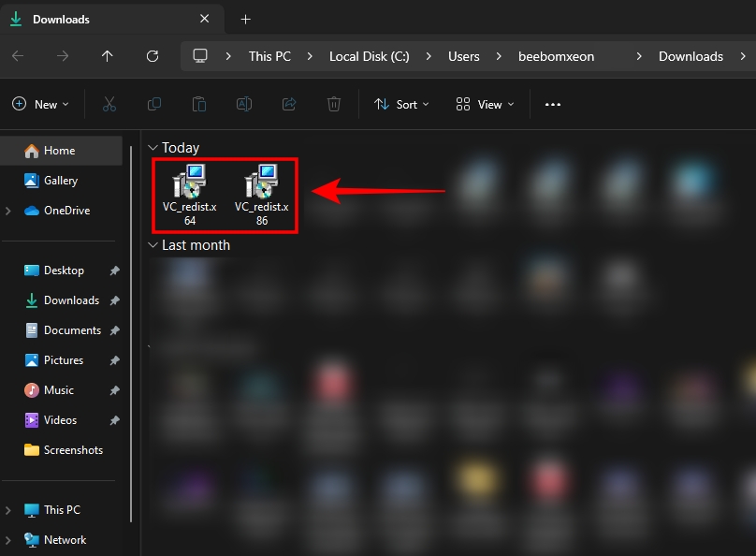Image resolution: width=756 pixels, height=556 pixels.
Task: Open Gallery in the navigation pane
Action: point(61,181)
